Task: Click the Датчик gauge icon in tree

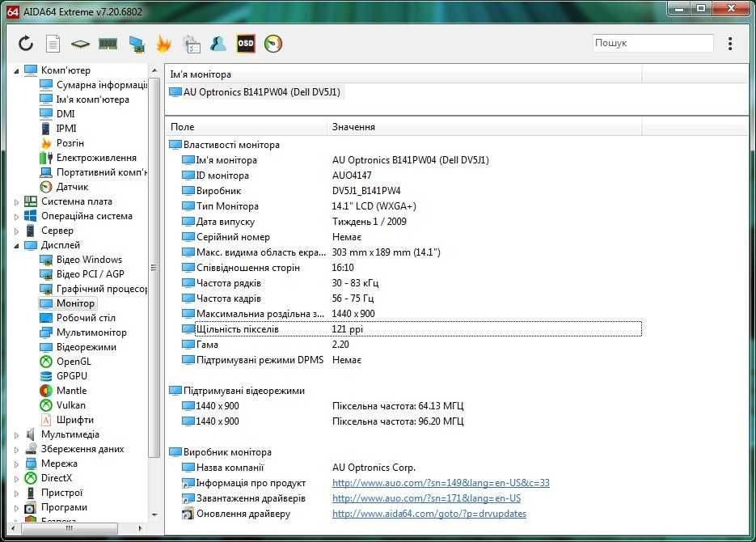Action: pos(46,187)
